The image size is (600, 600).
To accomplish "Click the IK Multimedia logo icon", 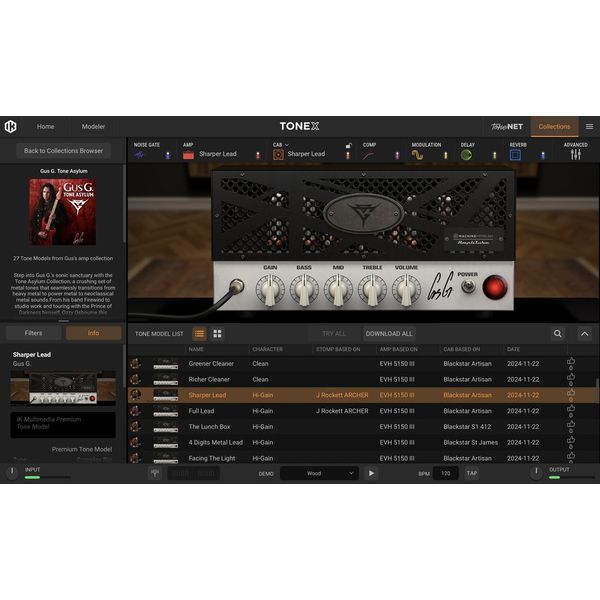I will click(x=10, y=127).
